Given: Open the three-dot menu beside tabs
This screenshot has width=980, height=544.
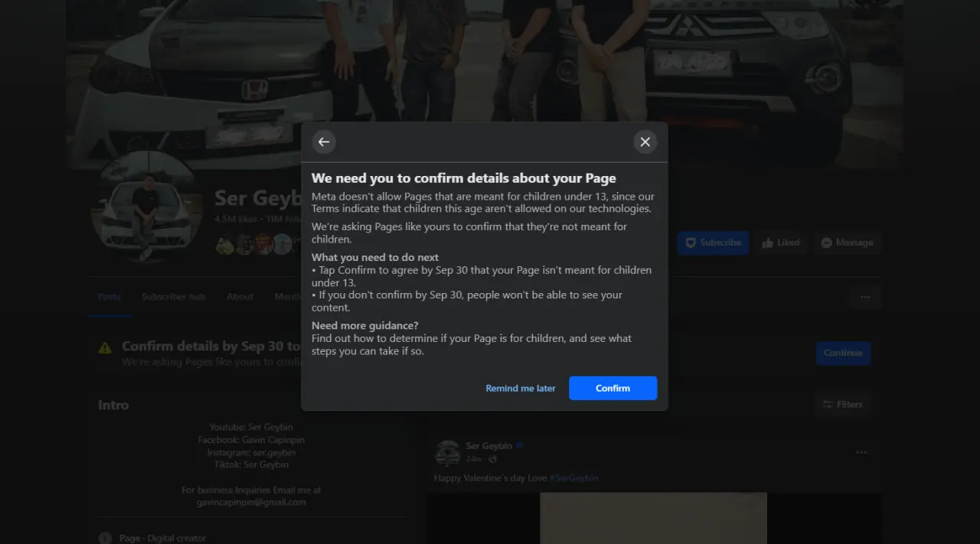Looking at the screenshot, I should 865,297.
